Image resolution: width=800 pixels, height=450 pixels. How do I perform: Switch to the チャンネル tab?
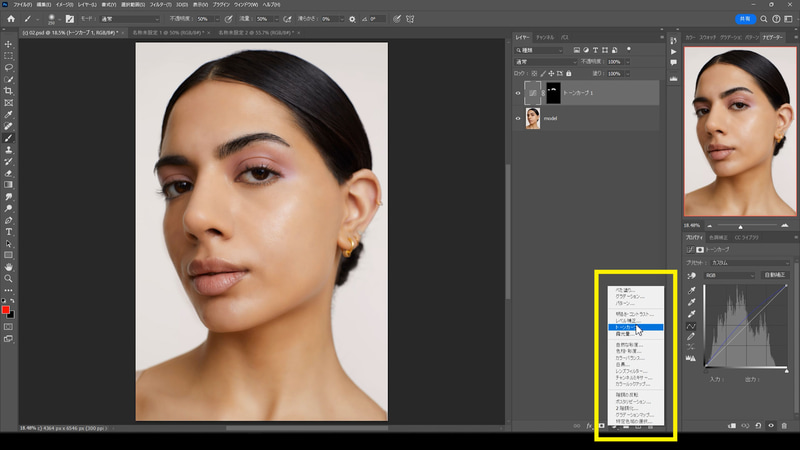click(x=544, y=37)
